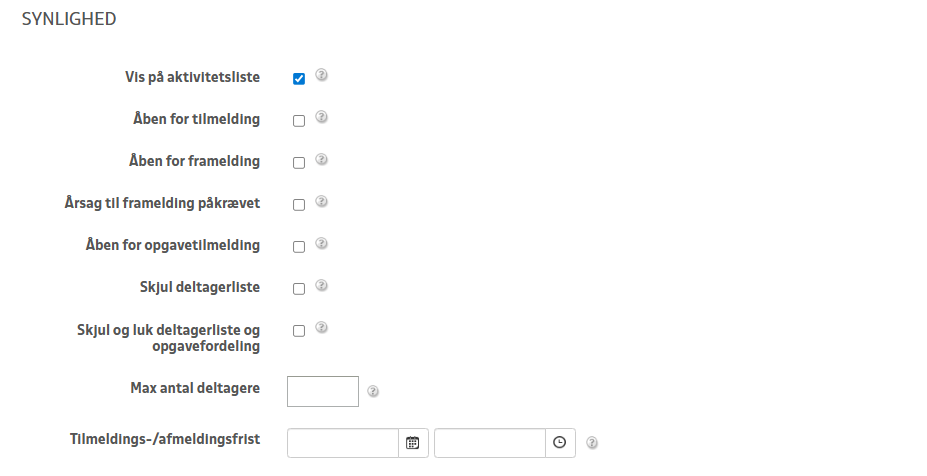Show help for Åben for tilmelding
This screenshot has width=927, height=476.
[321, 116]
